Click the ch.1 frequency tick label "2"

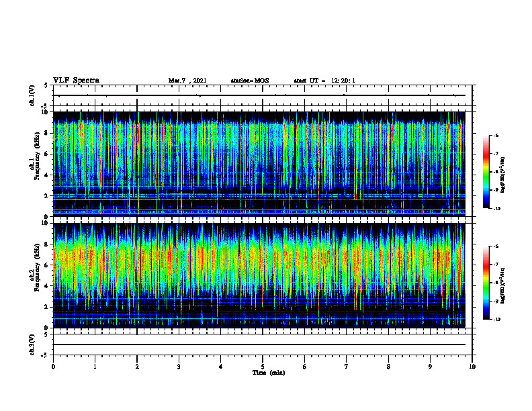point(46,196)
